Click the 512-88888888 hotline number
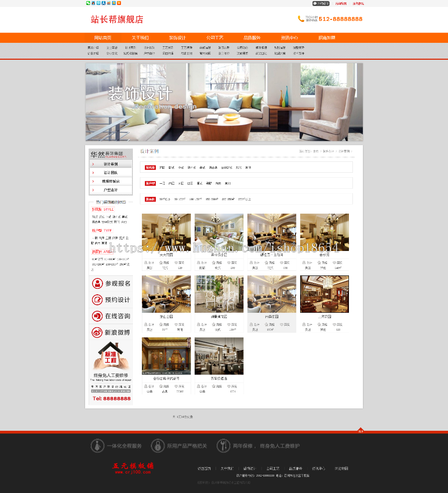The image size is (448, 493). click(340, 19)
